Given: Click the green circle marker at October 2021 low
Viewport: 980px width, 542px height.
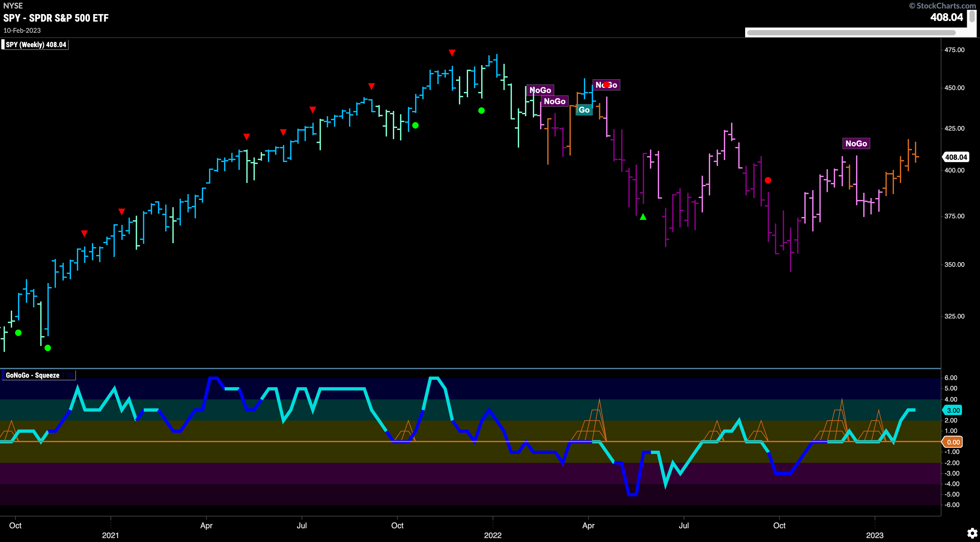Looking at the screenshot, I should click(415, 125).
